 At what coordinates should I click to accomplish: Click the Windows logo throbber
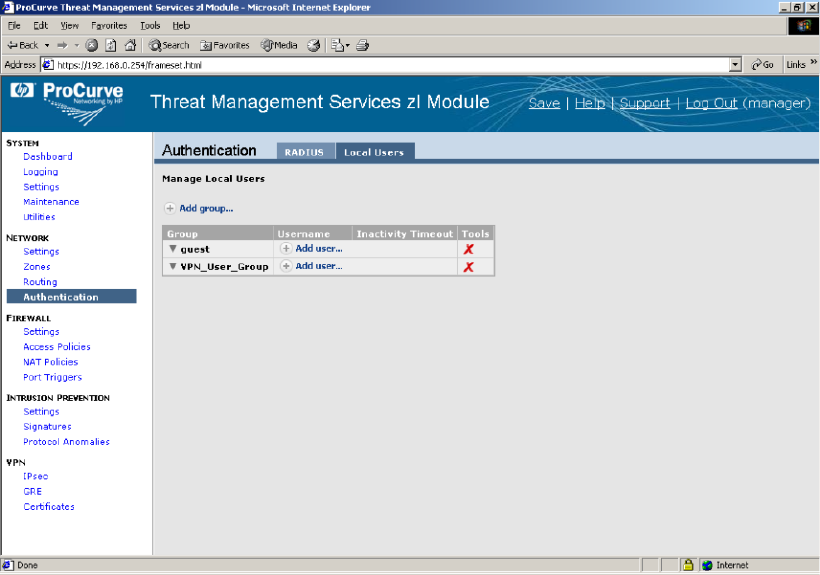[803, 26]
